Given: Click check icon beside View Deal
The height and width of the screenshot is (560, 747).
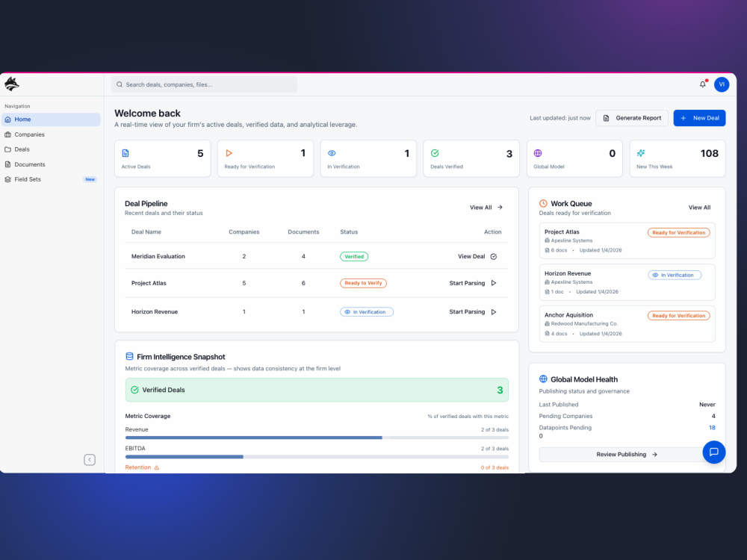Looking at the screenshot, I should pyautogui.click(x=494, y=257).
